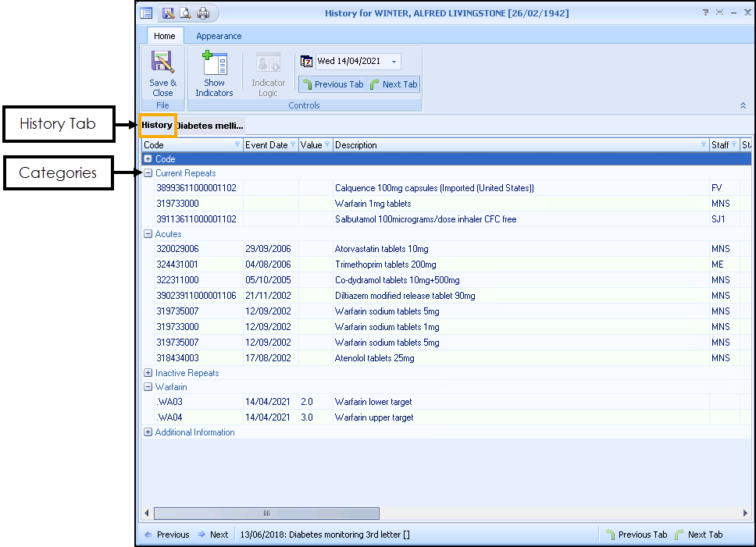Collapse the Acutes category

pos(148,234)
